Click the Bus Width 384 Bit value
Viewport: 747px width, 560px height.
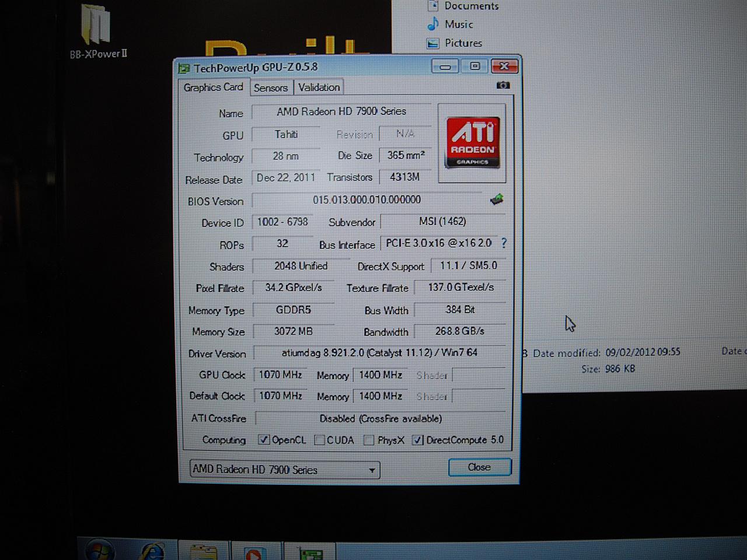click(x=460, y=310)
